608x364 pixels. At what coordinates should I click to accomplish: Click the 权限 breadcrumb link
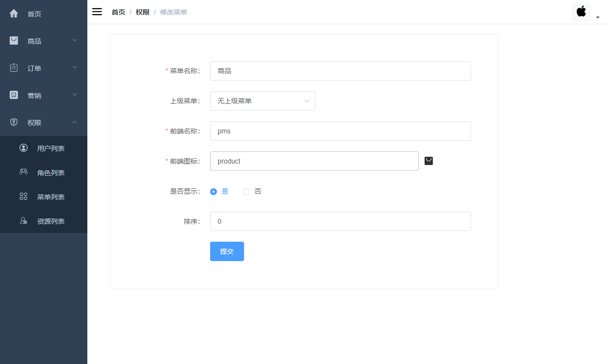143,12
